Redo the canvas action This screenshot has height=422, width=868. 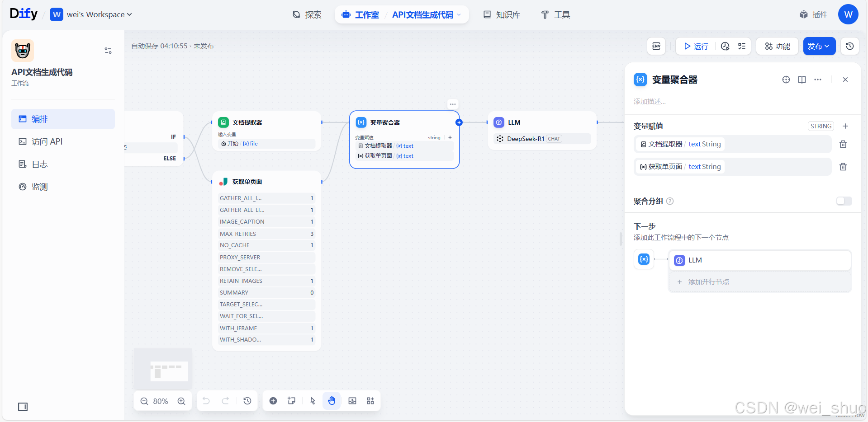click(225, 401)
